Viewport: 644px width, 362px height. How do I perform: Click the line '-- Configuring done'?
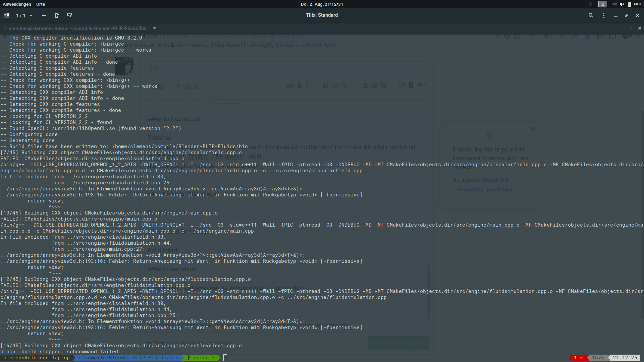[29, 134]
